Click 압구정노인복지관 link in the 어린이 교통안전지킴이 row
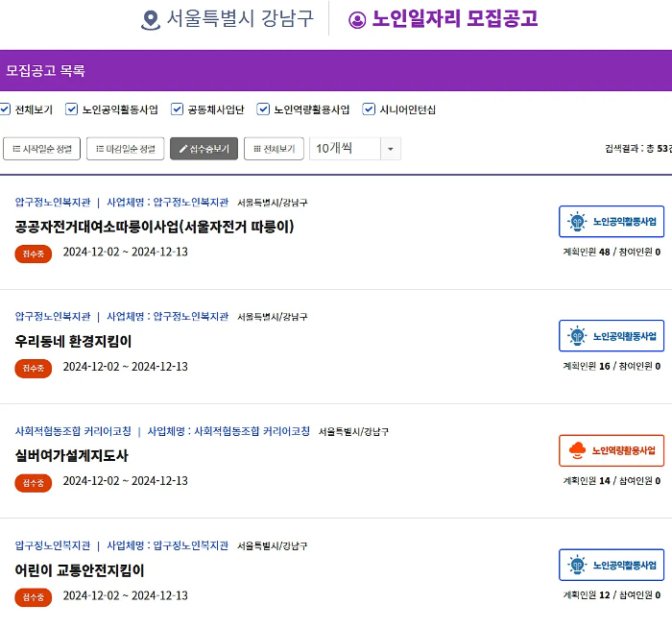Viewport: 672px width, 628px height. pyautogui.click(x=53, y=545)
